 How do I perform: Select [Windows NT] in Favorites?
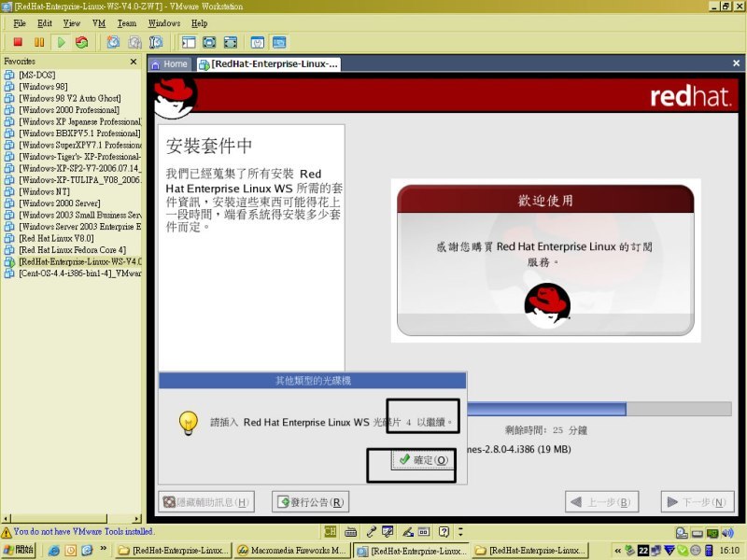[44, 191]
